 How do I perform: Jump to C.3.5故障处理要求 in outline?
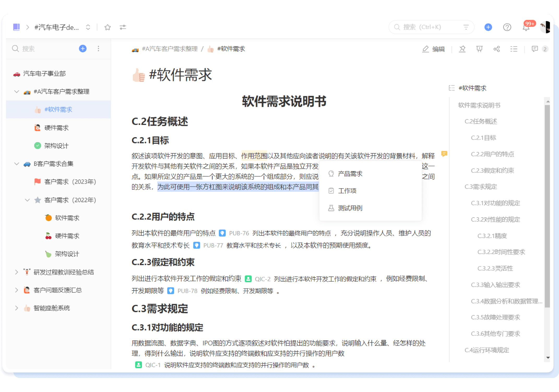pos(495,317)
